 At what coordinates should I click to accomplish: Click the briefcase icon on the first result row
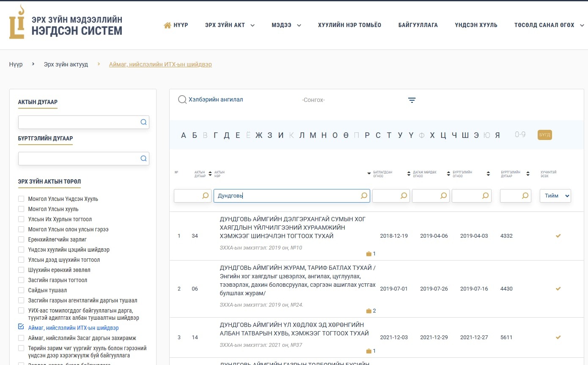pyautogui.click(x=368, y=254)
